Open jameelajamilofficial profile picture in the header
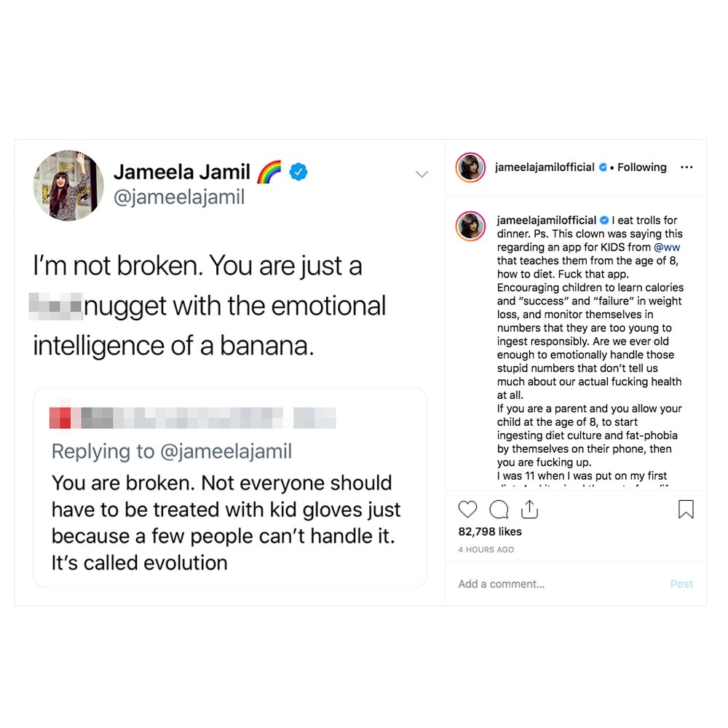Screen dimensions: 728x728 point(470,167)
